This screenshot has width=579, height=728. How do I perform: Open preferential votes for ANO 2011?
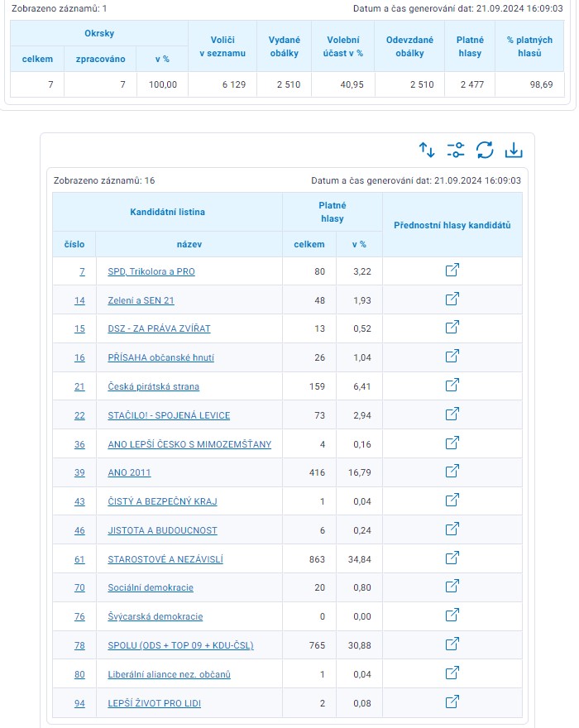click(x=452, y=472)
